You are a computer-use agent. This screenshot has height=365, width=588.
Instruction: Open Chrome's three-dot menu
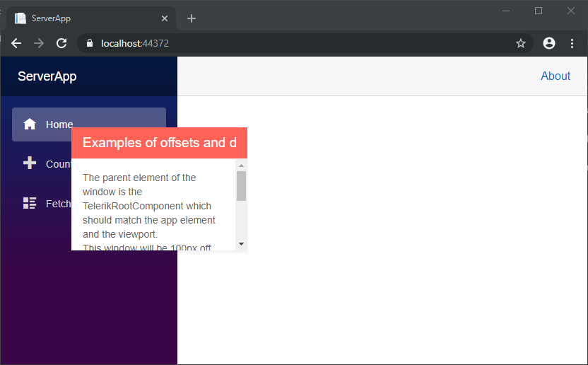pos(572,43)
